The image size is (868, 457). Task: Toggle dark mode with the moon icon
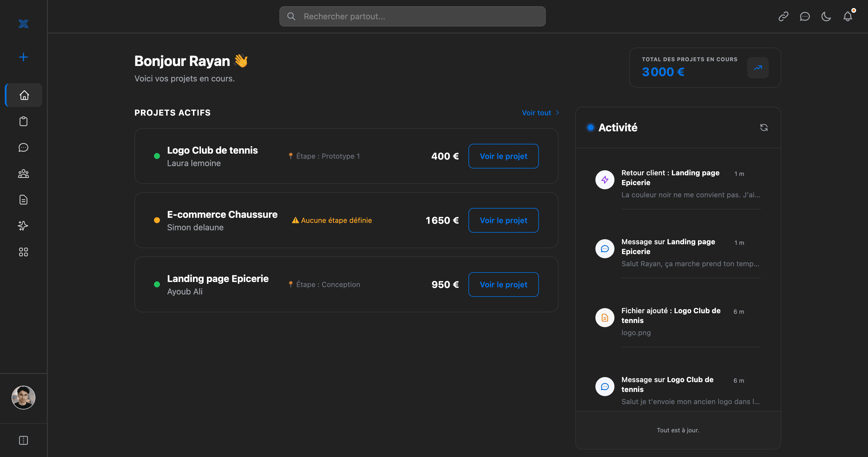tap(826, 16)
